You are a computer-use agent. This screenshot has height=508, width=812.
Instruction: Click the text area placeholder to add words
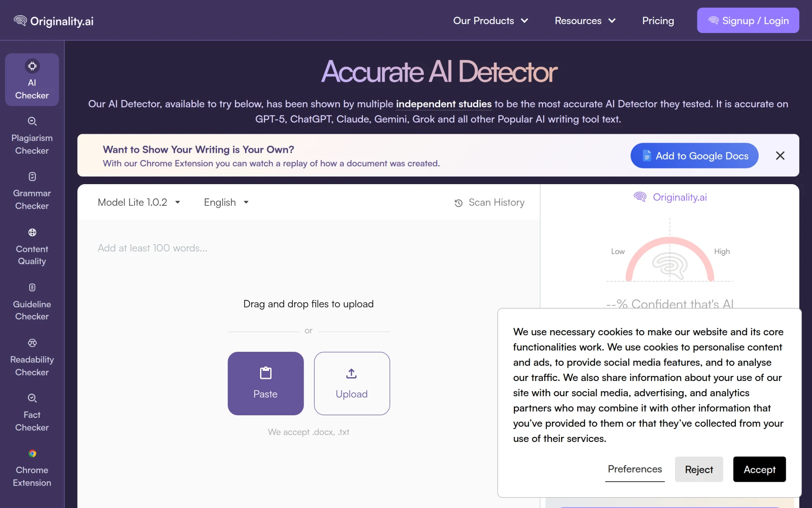tap(153, 248)
